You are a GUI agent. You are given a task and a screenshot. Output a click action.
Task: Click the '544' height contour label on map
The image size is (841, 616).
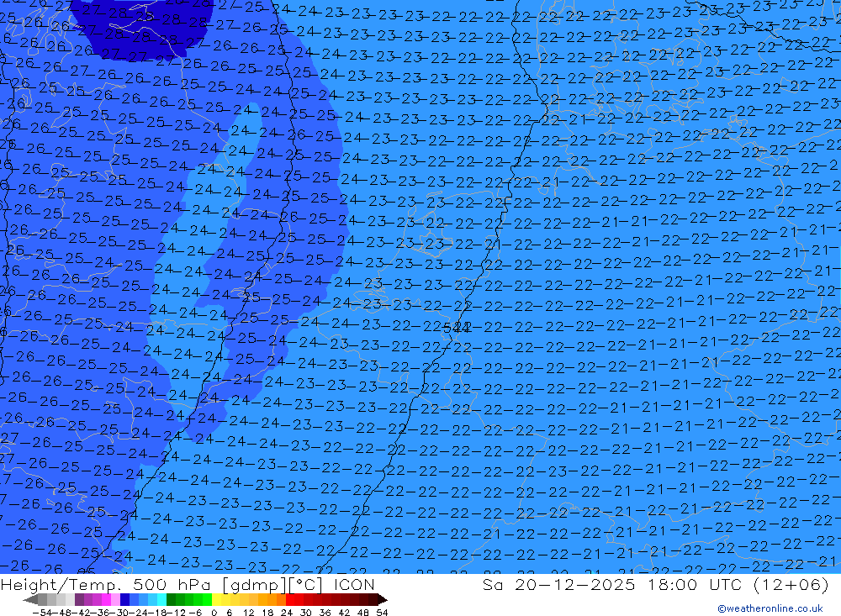coord(457,328)
